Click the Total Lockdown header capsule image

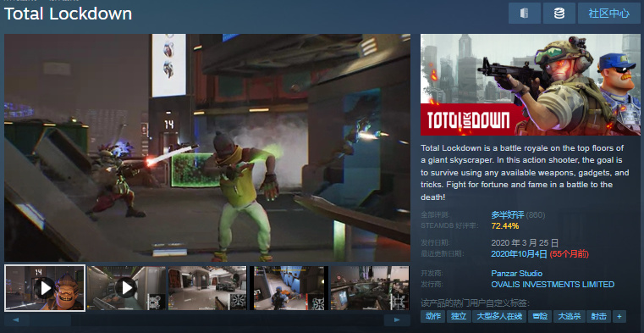pos(531,85)
